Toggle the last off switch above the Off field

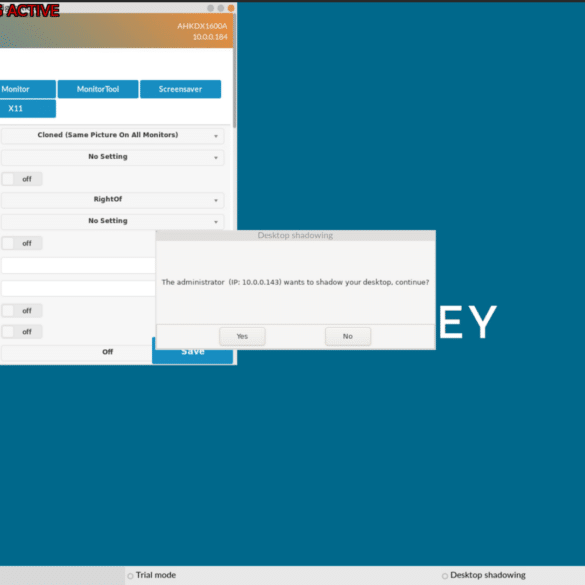[22, 332]
